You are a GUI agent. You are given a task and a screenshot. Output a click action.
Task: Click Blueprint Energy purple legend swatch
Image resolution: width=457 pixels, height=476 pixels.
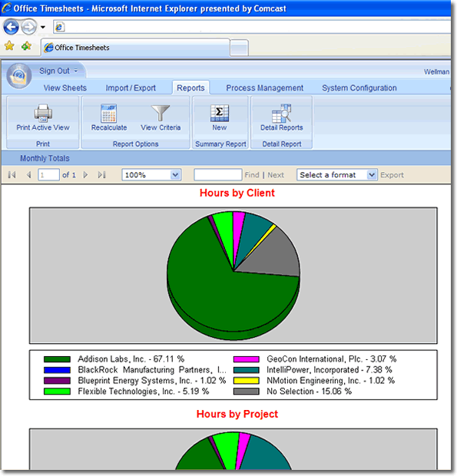57,381
